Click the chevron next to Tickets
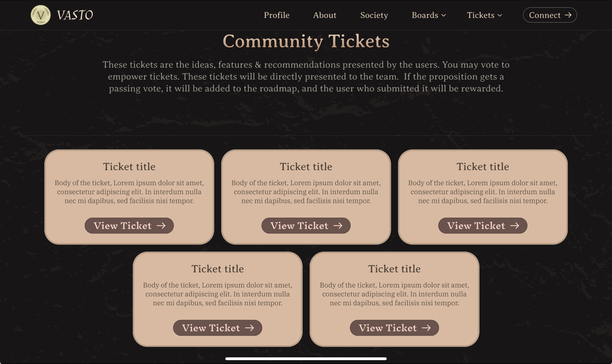The image size is (612, 364). tap(499, 15)
